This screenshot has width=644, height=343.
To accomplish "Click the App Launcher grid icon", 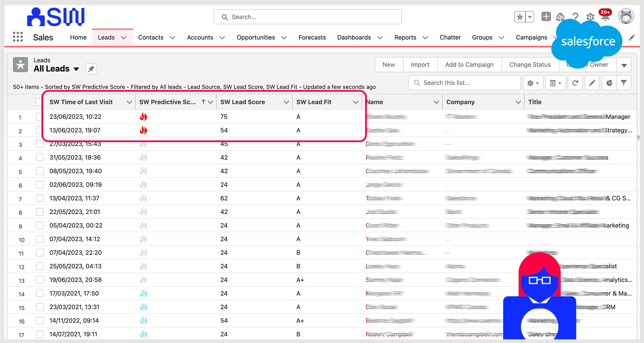I will coord(18,37).
